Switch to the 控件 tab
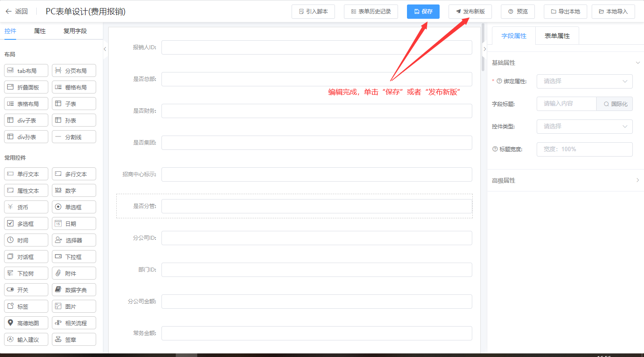644x357 pixels. point(10,31)
